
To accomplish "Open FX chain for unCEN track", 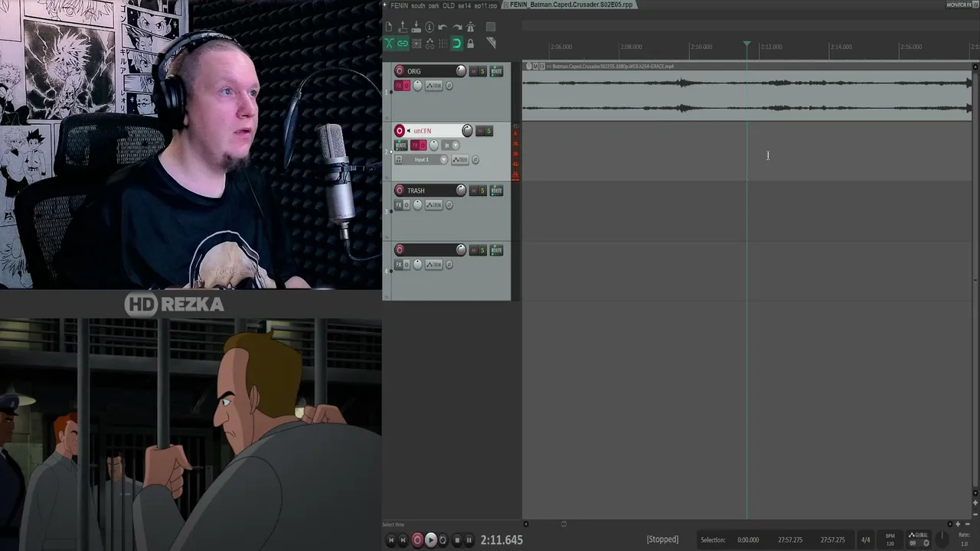I will pyautogui.click(x=416, y=145).
